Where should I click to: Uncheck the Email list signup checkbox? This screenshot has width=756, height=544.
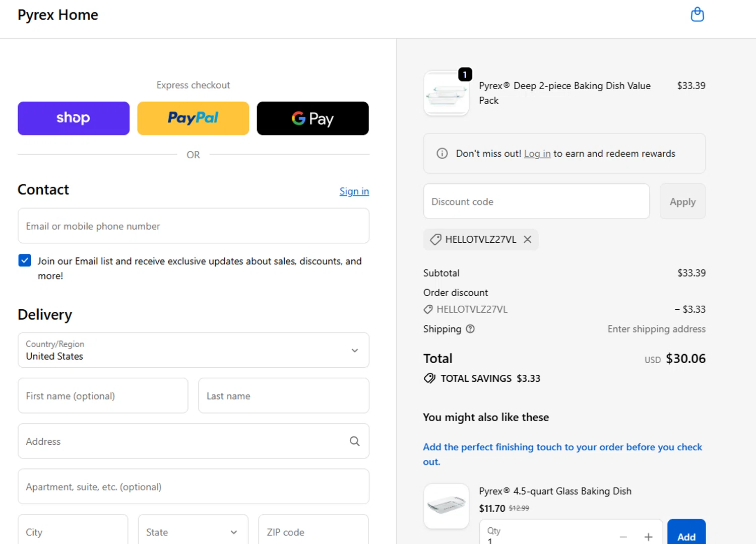coord(25,260)
